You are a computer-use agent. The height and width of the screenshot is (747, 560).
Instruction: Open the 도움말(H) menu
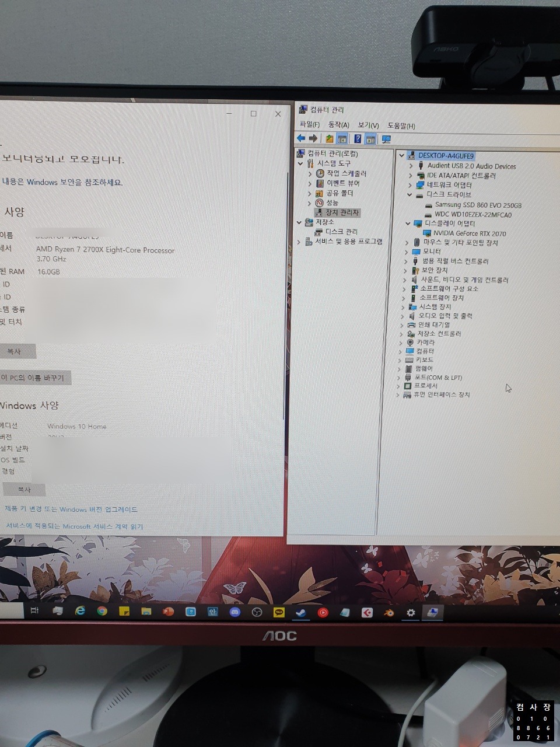(401, 126)
